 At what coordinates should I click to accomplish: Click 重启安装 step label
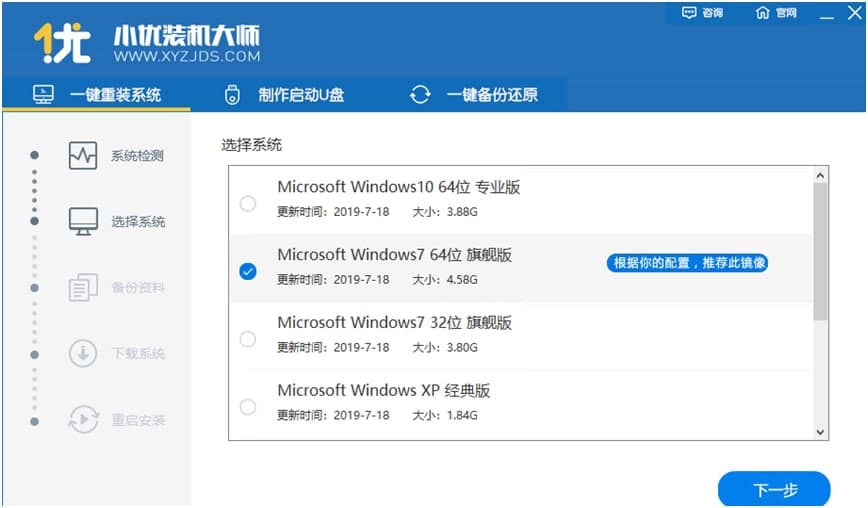click(x=138, y=420)
